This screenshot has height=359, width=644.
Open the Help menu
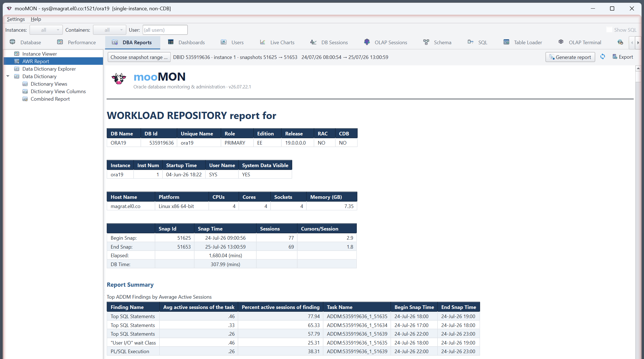(x=36, y=19)
